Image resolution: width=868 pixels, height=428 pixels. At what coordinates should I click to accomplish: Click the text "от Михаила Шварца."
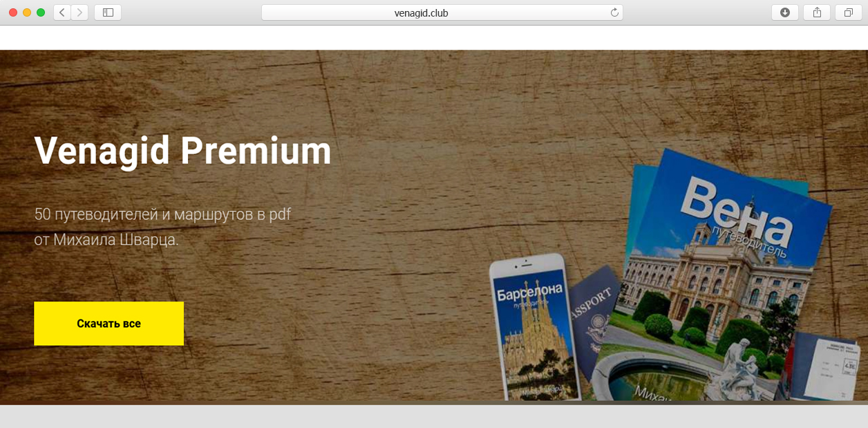tap(106, 241)
